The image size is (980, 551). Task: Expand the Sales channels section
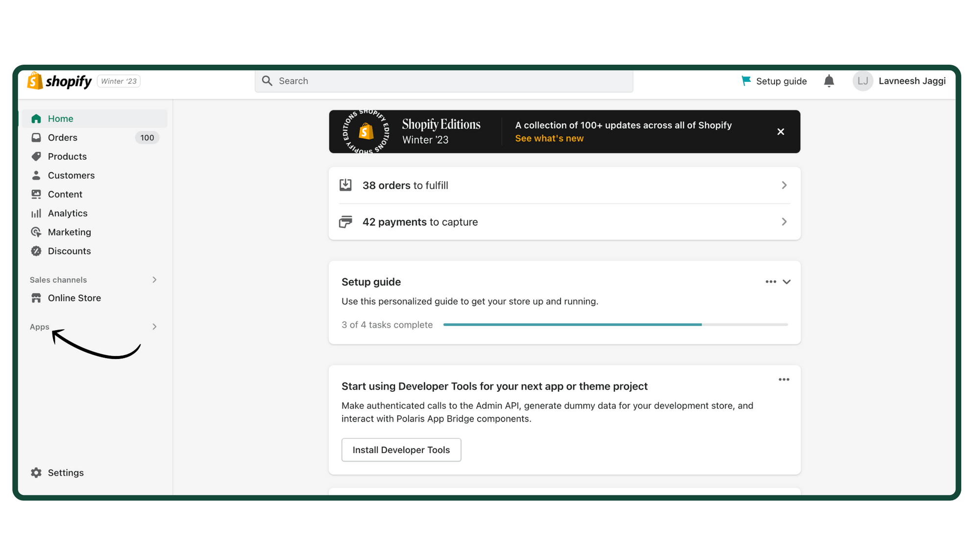pos(154,280)
